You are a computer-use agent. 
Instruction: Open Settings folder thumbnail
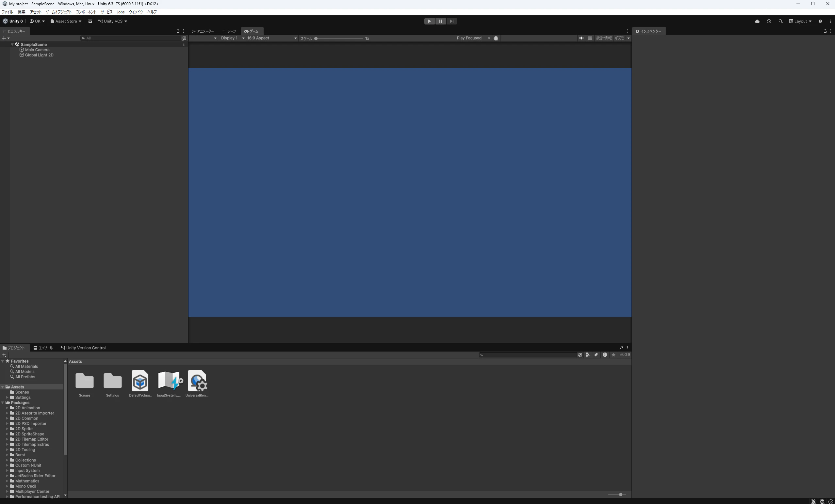112,381
